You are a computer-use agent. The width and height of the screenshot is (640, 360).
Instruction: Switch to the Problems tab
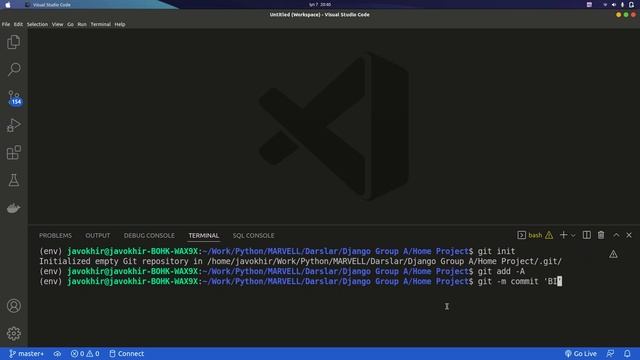click(56, 236)
